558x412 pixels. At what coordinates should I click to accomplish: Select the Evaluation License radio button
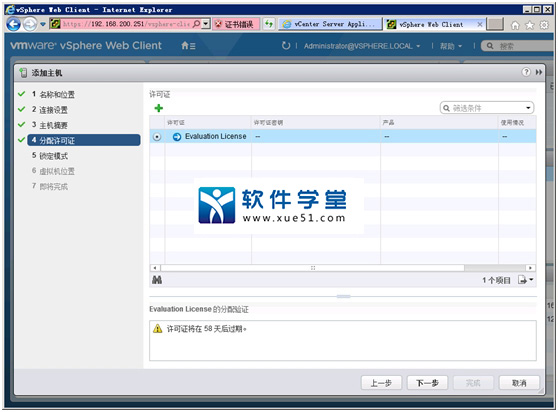pos(157,137)
